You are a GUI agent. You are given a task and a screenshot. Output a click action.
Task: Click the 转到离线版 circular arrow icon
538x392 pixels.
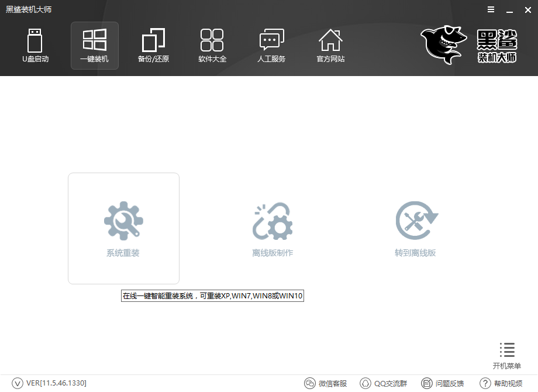point(416,219)
